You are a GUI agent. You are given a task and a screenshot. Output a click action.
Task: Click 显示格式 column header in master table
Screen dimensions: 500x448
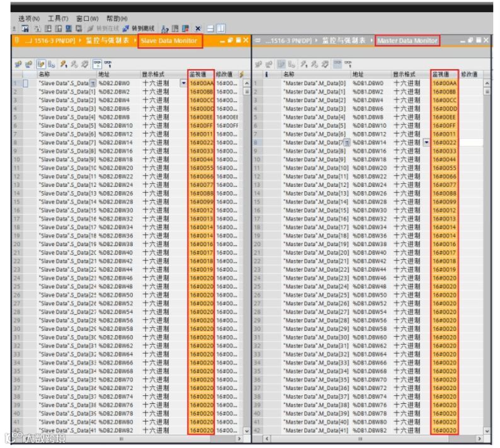[x=411, y=74]
